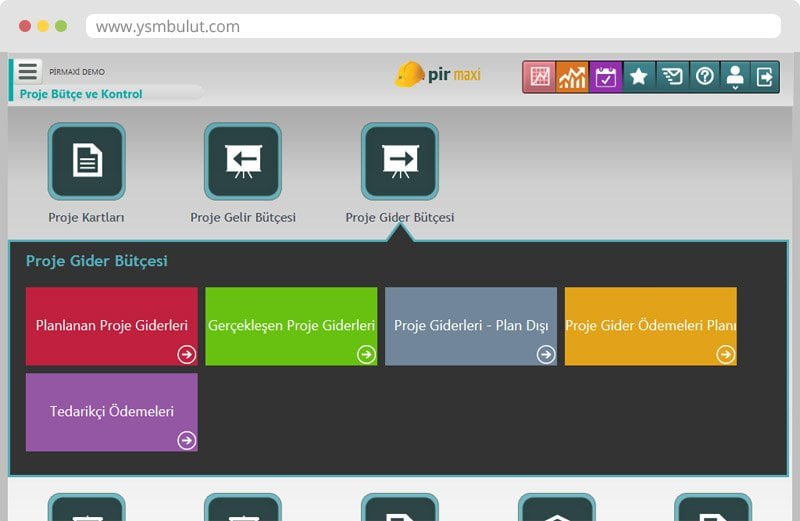The width and height of the screenshot is (800, 521).
Task: Open the purple calendar icon
Action: click(605, 77)
